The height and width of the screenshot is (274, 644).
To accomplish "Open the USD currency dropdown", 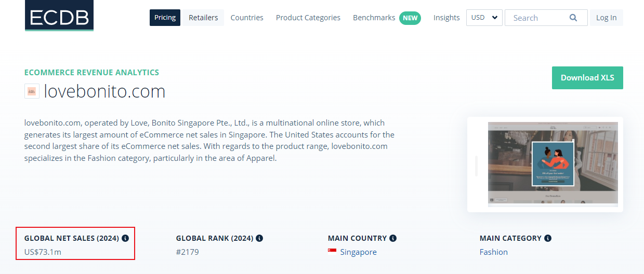I will [484, 18].
